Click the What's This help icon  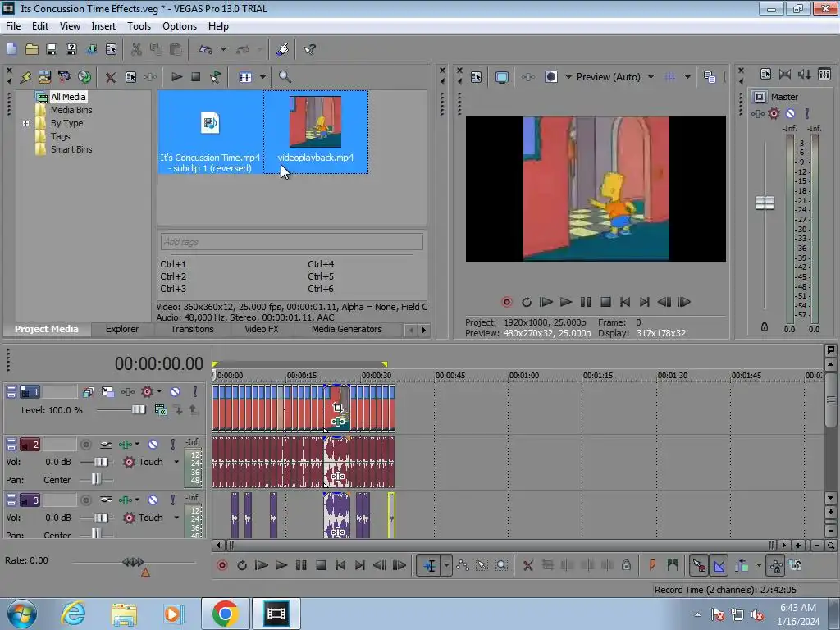pos(309,49)
